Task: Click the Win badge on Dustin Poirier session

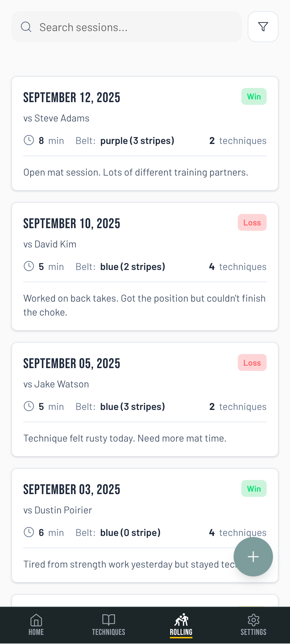Action: coord(254,488)
